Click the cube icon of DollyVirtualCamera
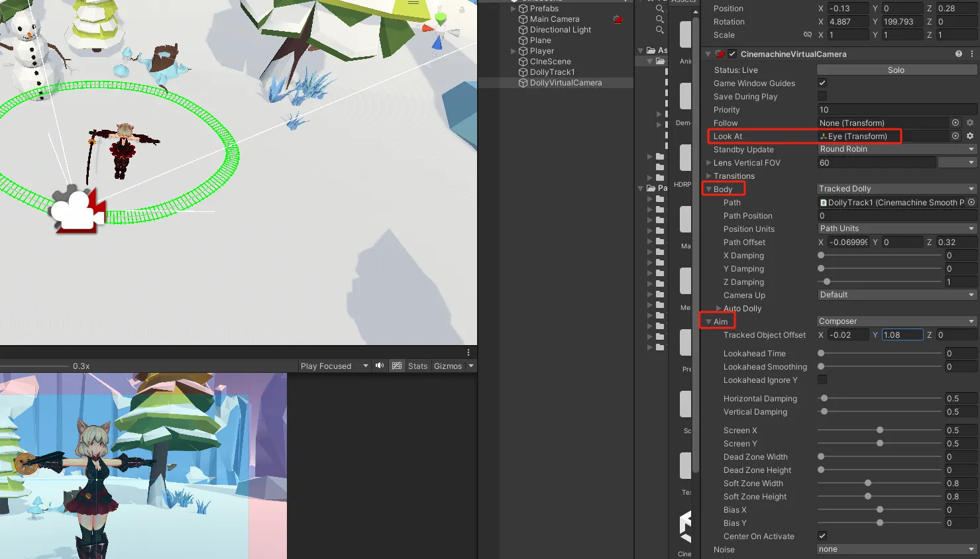 (523, 83)
